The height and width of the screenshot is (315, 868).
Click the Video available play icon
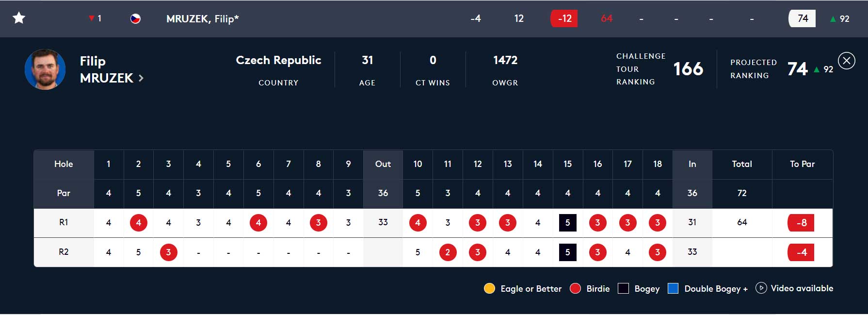click(761, 288)
